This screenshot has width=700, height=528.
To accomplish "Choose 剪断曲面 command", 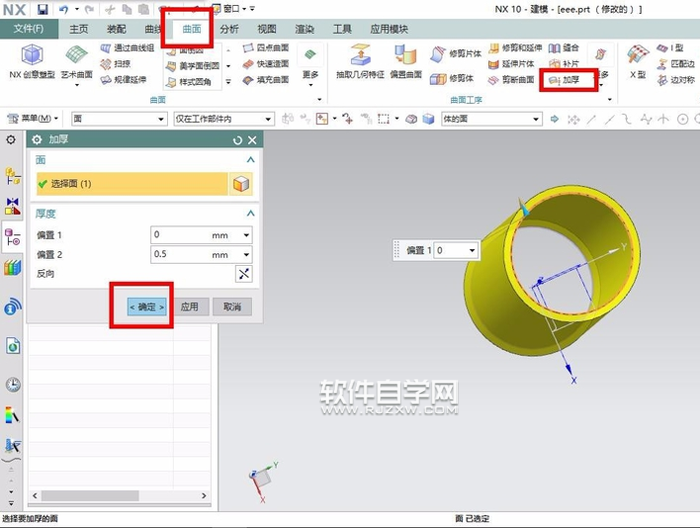I will 511,80.
